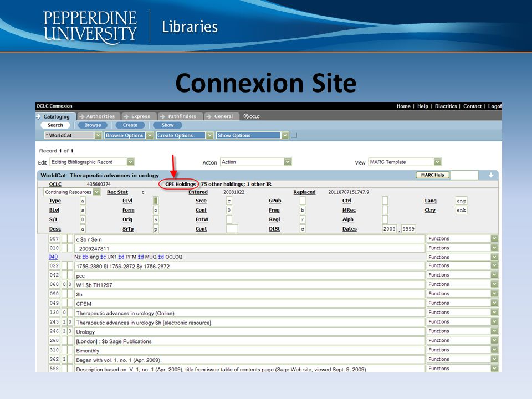The height and width of the screenshot is (399, 532).
Task: Click the Show button
Action: [167, 125]
